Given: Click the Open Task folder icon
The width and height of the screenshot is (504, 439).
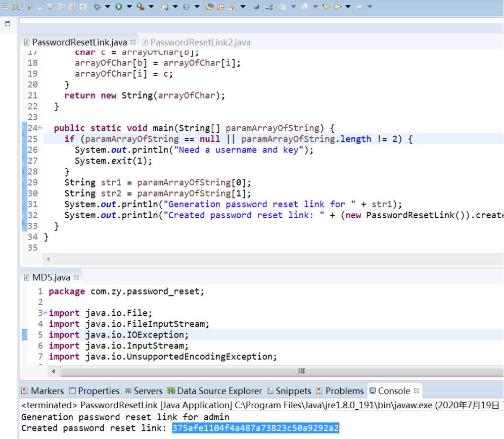Looking at the screenshot, I should tap(221, 7).
